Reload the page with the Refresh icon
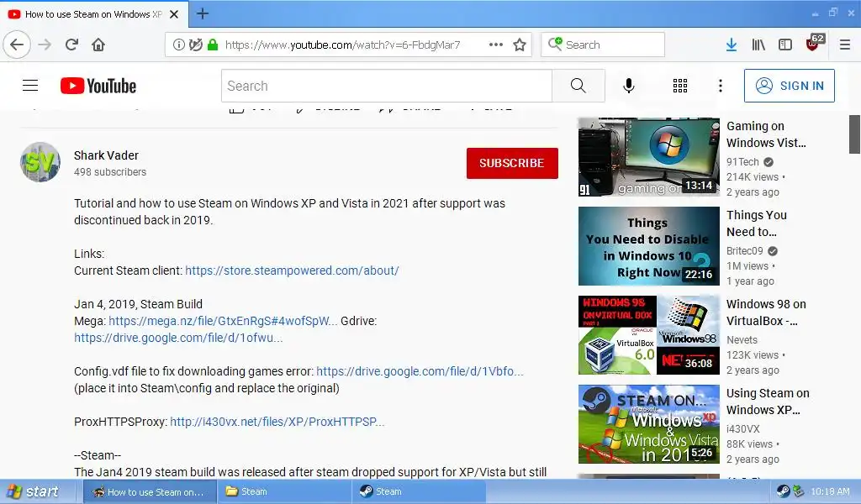This screenshot has height=504, width=861. 71,45
